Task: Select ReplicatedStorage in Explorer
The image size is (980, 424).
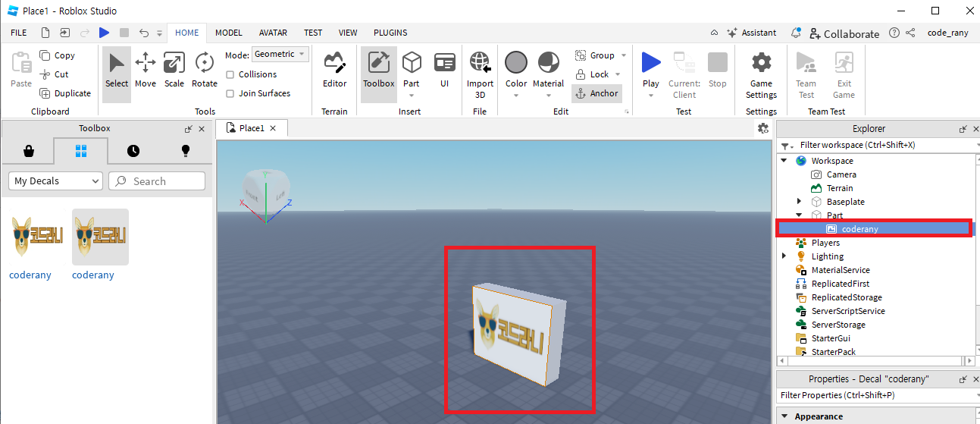Action: [x=847, y=297]
